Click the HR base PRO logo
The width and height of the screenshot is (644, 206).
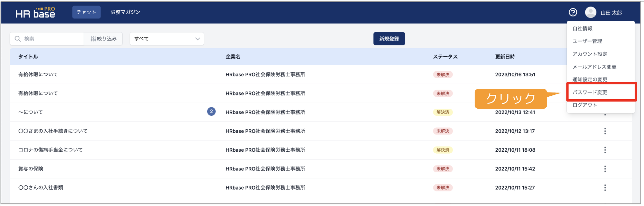click(35, 12)
